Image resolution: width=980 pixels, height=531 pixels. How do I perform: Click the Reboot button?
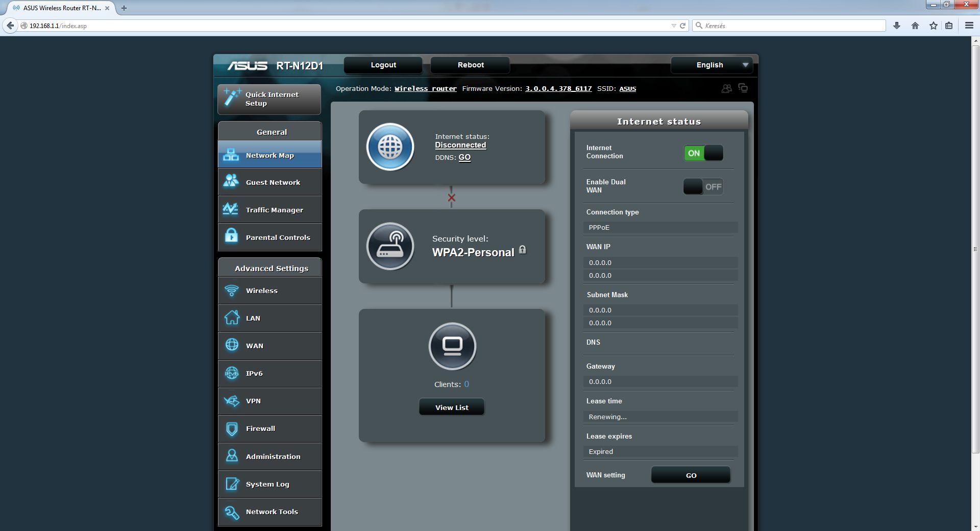471,65
